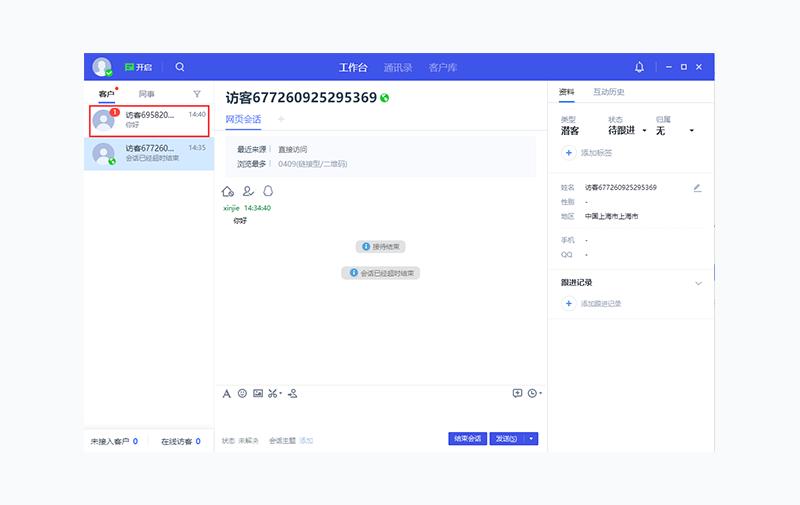
Task: Expand the screenshot options arrow
Action: [281, 393]
